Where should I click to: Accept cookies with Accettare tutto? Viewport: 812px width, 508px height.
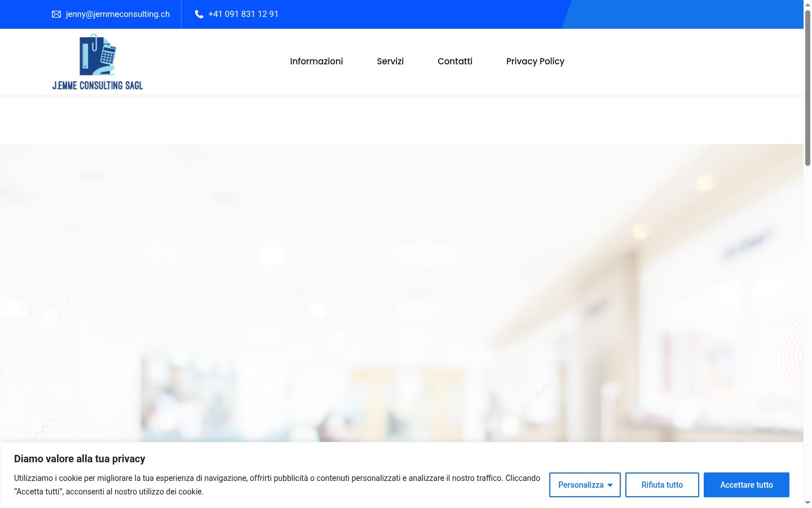[x=747, y=485]
